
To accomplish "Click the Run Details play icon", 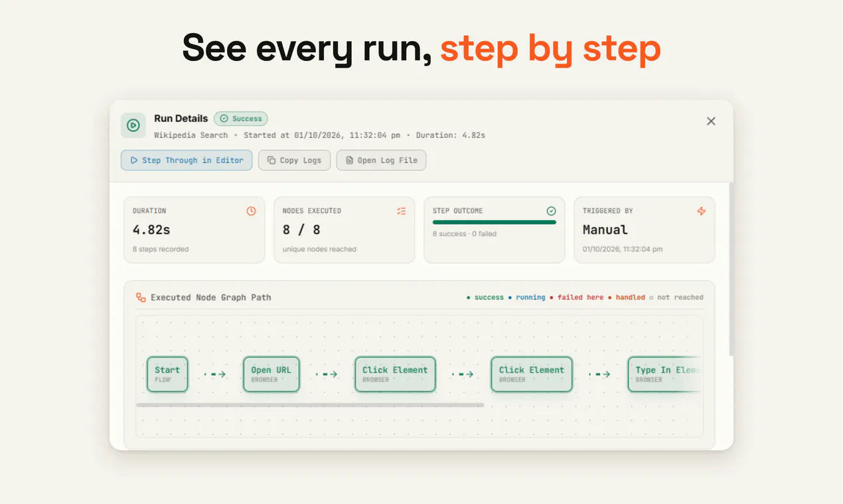I will point(133,125).
